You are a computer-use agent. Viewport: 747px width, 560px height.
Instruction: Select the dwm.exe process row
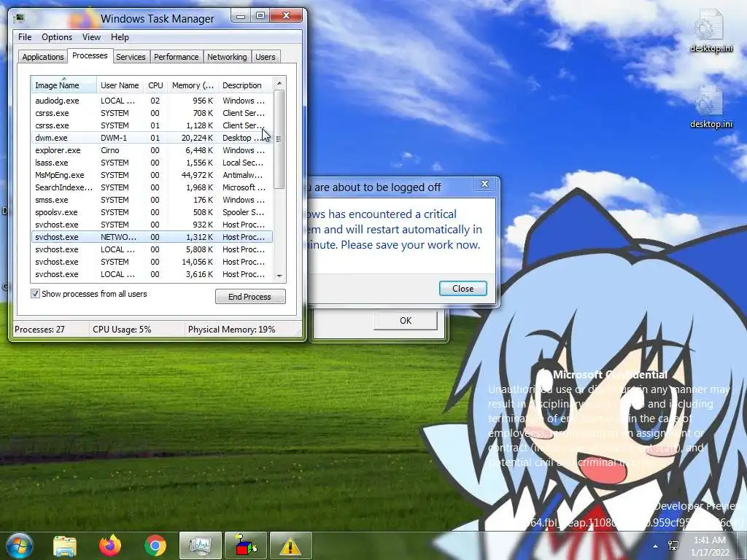coord(152,138)
